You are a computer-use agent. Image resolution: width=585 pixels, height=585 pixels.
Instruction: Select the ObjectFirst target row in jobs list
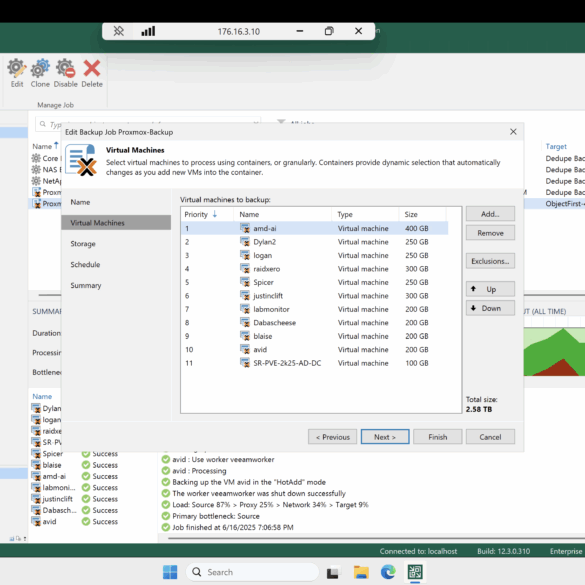point(564,204)
